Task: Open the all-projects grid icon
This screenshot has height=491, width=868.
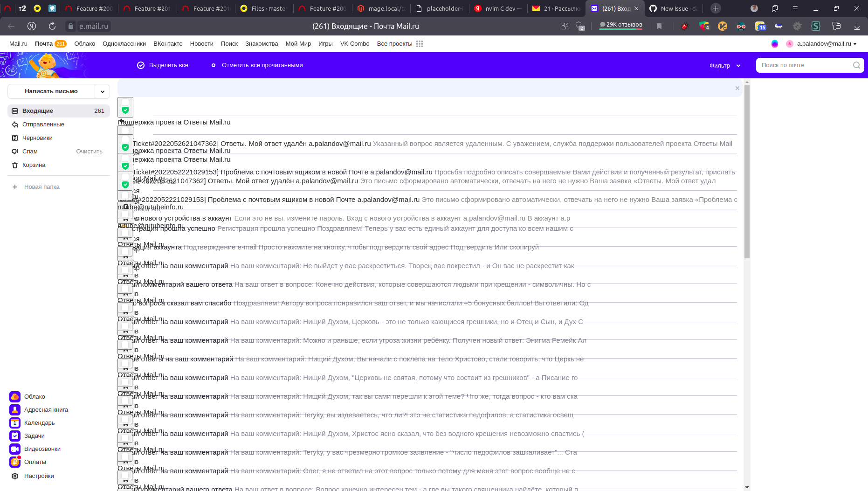Action: pyautogui.click(x=420, y=44)
